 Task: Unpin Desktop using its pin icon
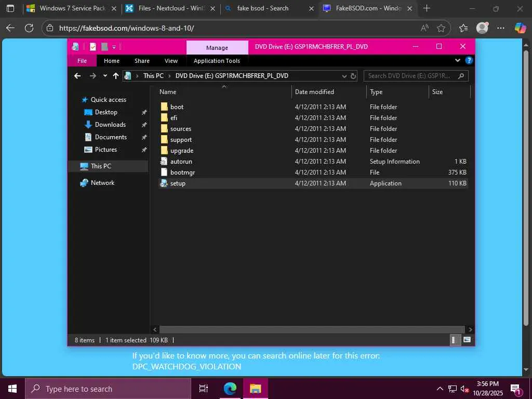pos(144,112)
